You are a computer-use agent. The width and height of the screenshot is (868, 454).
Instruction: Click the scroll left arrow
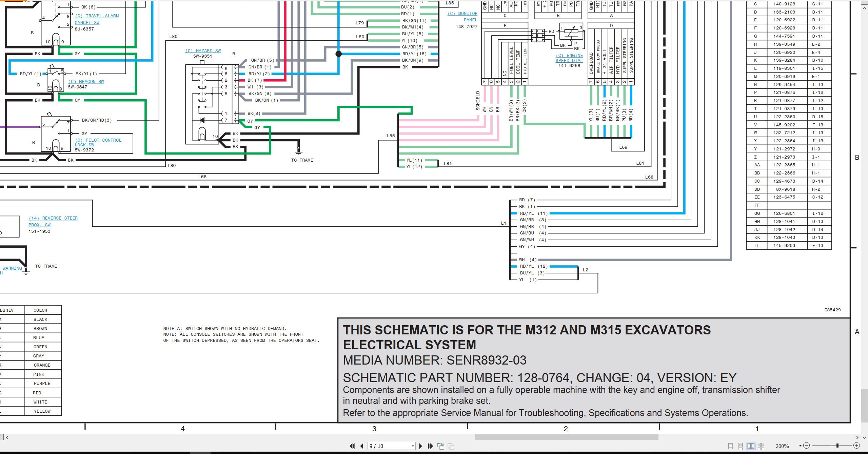point(7,437)
